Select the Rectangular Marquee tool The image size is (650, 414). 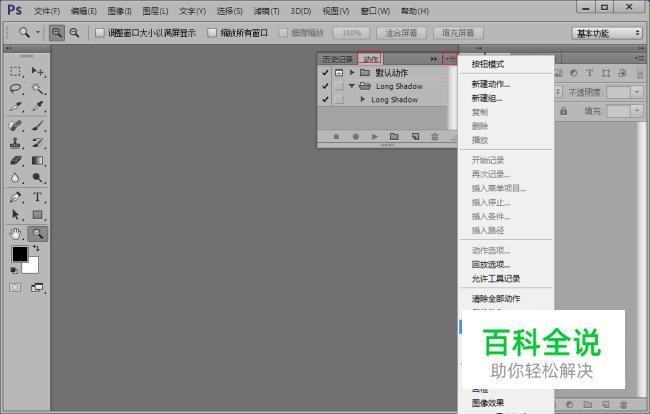click(x=16, y=72)
